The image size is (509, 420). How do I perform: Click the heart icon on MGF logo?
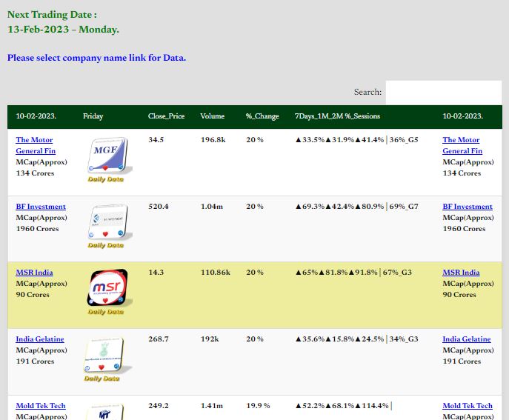[x=105, y=168]
